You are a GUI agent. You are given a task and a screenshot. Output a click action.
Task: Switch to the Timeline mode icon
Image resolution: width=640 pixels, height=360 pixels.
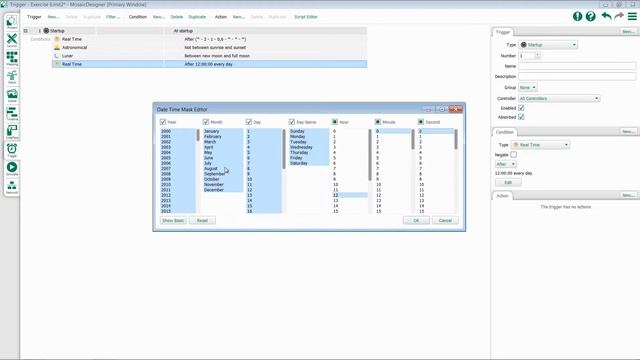click(x=12, y=113)
